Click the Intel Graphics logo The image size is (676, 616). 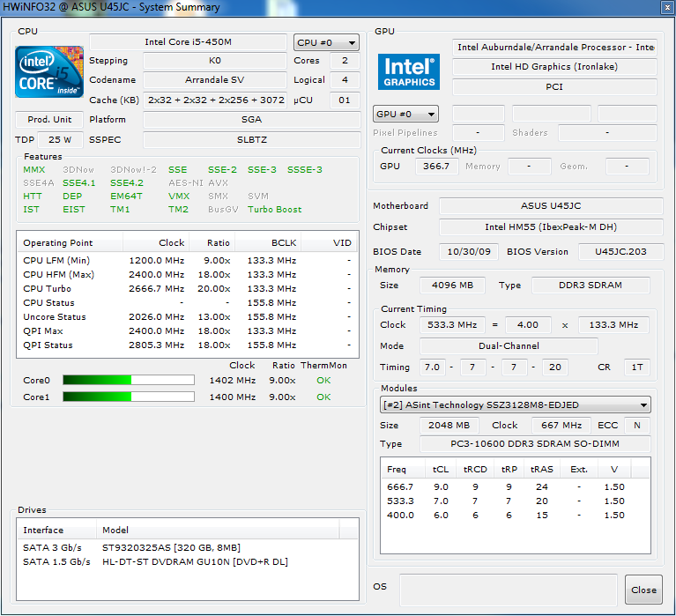pos(409,71)
